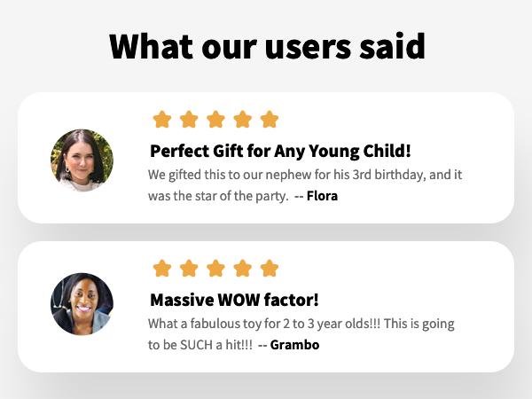The height and width of the screenshot is (399, 532).
Task: Click the reviewer name Grambo
Action: 294,345
